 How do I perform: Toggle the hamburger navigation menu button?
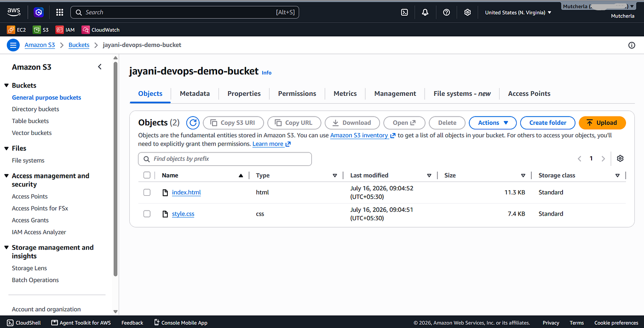pos(13,45)
